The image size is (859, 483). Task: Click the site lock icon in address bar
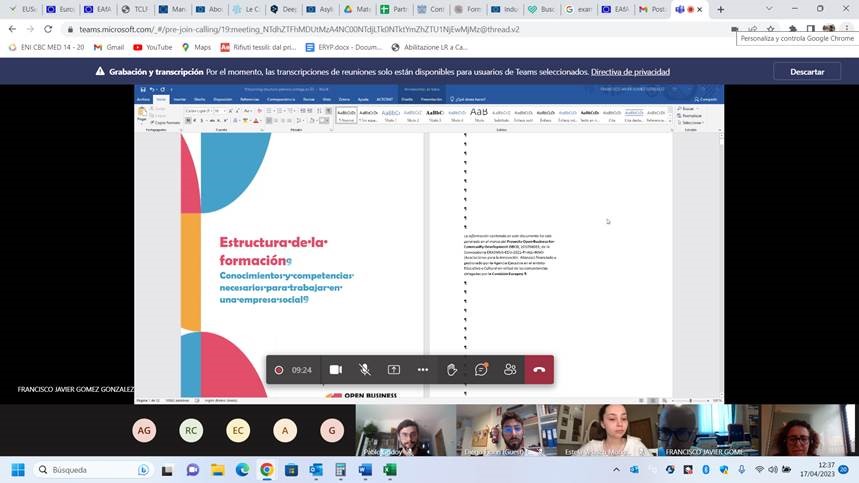(70, 30)
